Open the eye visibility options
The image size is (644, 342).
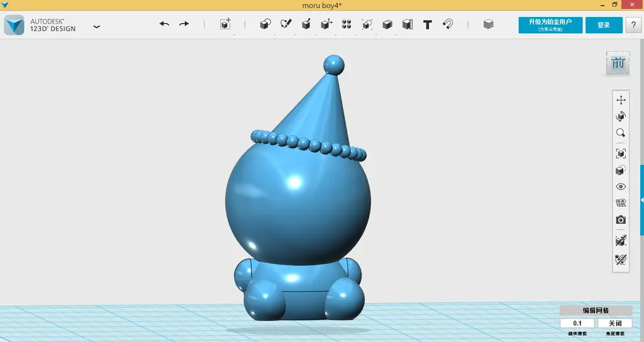pyautogui.click(x=621, y=186)
